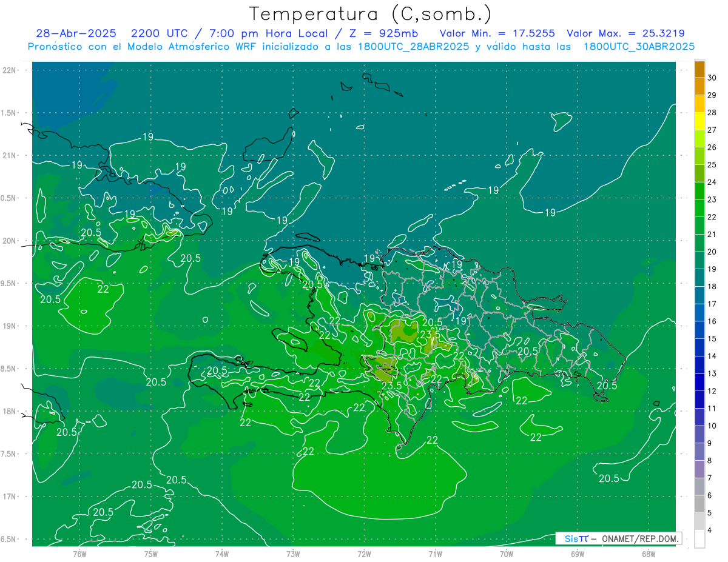Click the '8' value on the color scale
This screenshot has width=728, height=562.
tap(711, 460)
